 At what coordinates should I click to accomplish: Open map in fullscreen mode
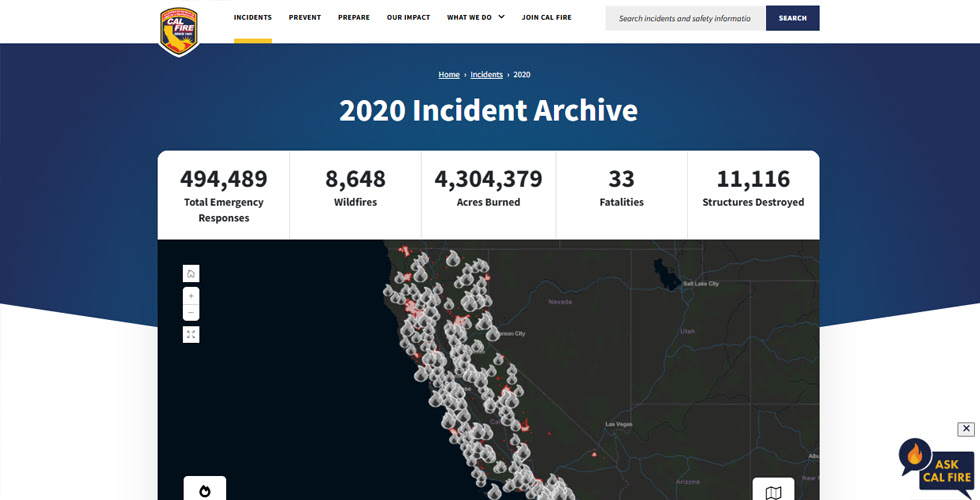click(191, 334)
